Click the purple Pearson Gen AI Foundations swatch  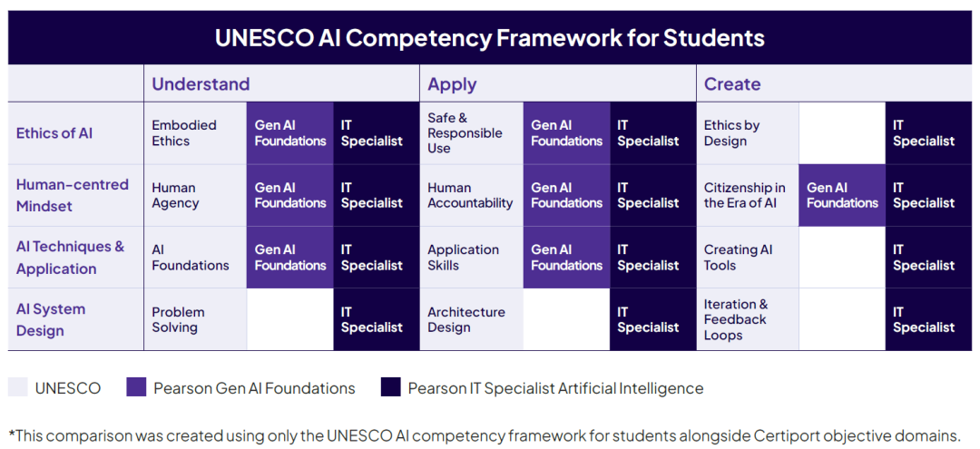[x=136, y=387]
